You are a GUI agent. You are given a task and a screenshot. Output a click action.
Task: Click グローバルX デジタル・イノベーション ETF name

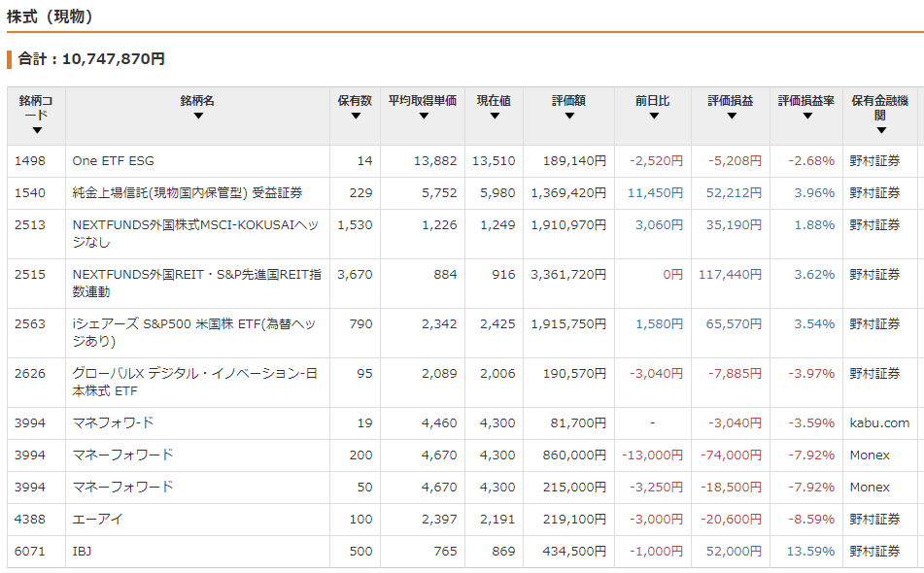(194, 382)
